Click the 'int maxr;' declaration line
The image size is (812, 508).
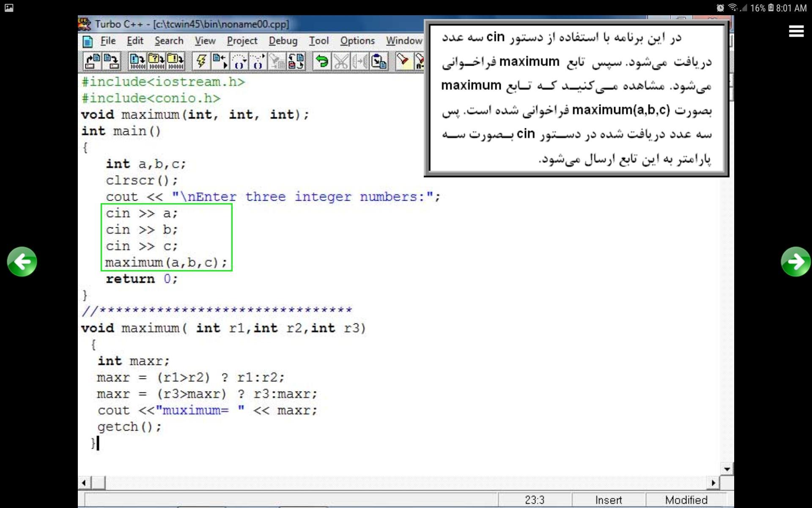point(134,361)
